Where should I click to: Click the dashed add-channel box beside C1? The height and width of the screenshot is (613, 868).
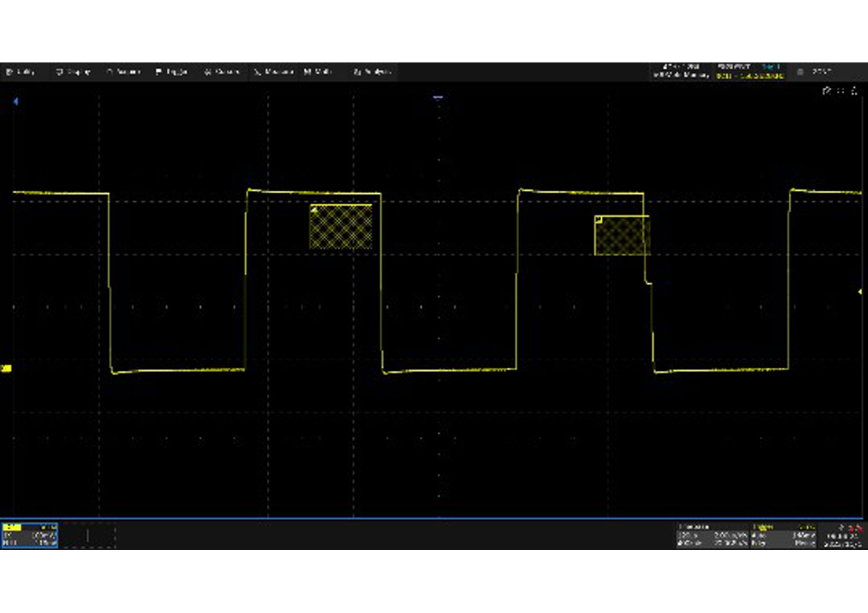click(x=87, y=535)
